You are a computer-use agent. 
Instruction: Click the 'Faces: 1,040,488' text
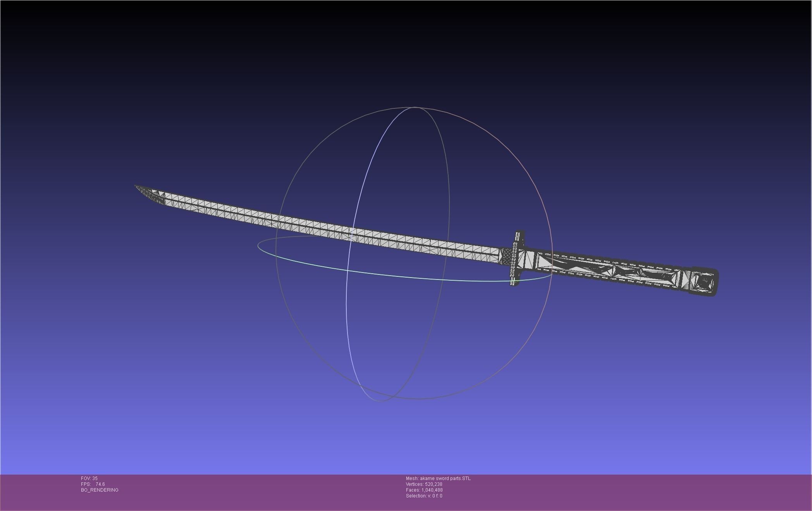[424, 490]
